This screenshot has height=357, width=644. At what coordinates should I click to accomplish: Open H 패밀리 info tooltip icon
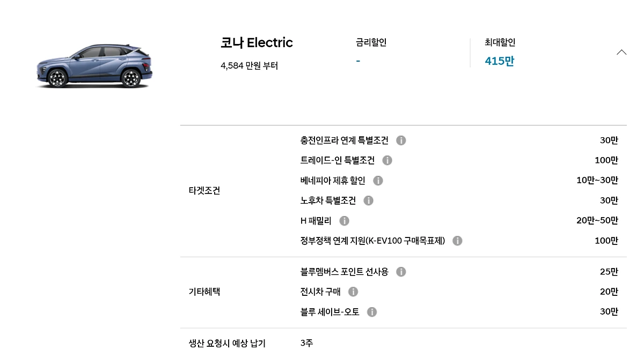coord(344,221)
